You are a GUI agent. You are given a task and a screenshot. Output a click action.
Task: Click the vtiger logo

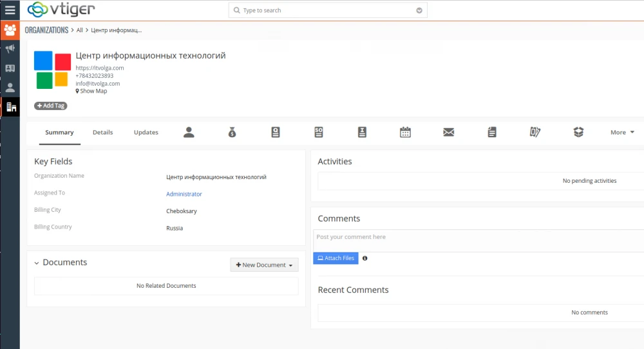click(x=61, y=10)
